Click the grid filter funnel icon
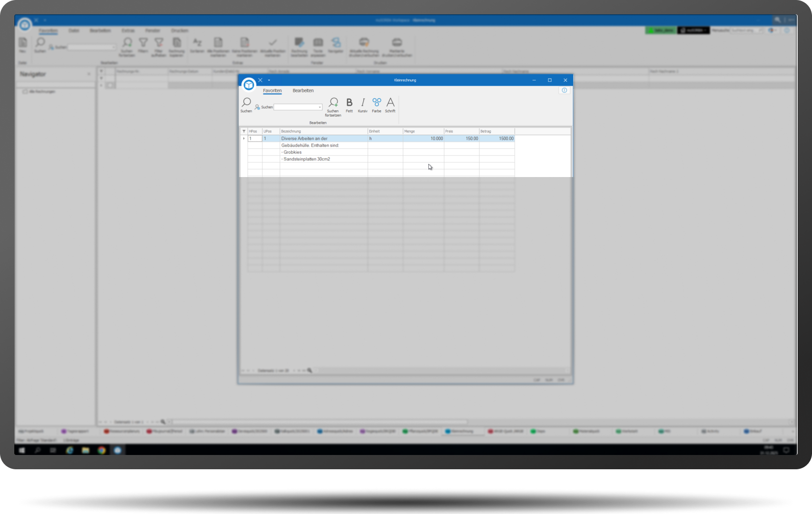 click(x=244, y=131)
